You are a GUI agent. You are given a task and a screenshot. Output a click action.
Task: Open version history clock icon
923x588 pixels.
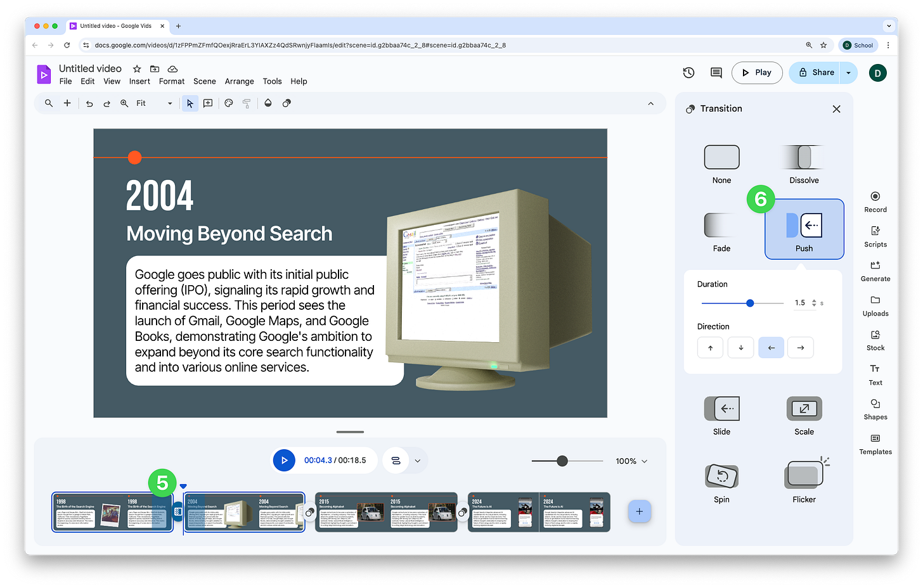tap(688, 73)
